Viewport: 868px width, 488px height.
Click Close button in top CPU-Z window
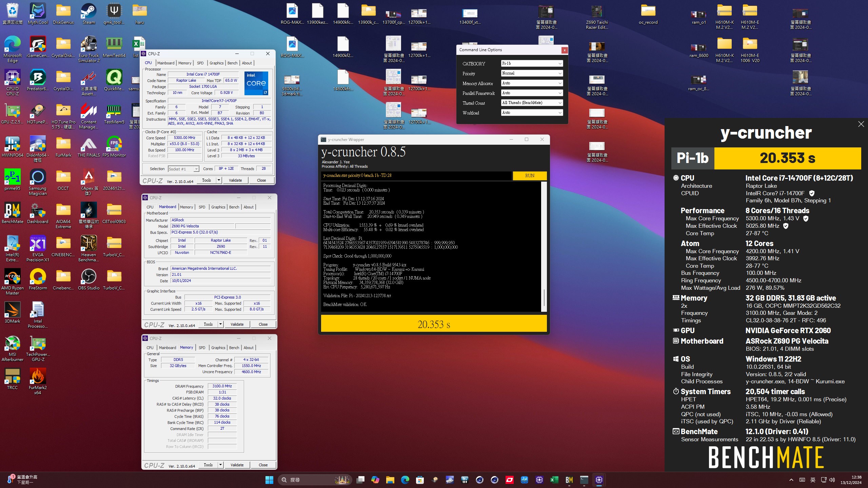click(x=261, y=180)
